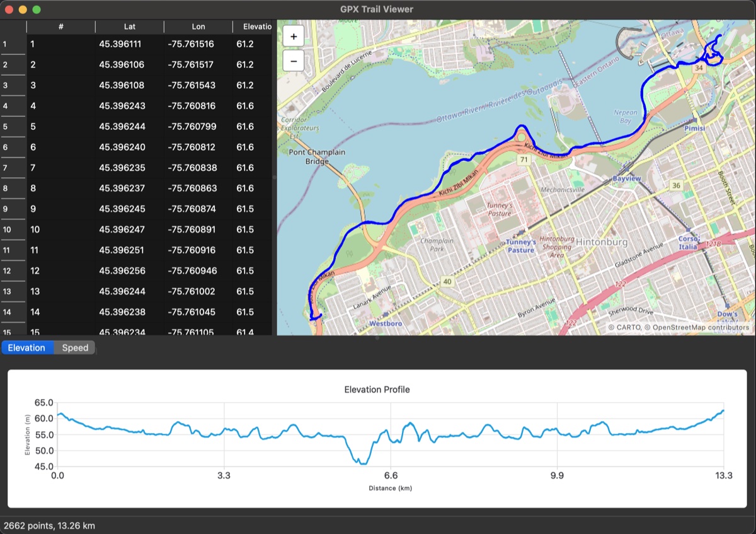The image size is (756, 534).
Task: Click the point number cell in row 7
Action: 60,168
